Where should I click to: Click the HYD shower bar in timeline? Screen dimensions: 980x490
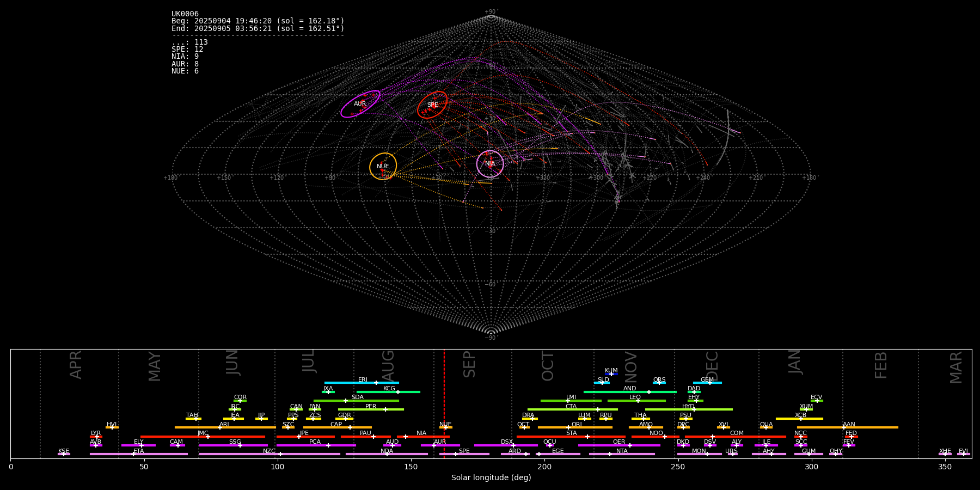click(x=689, y=409)
